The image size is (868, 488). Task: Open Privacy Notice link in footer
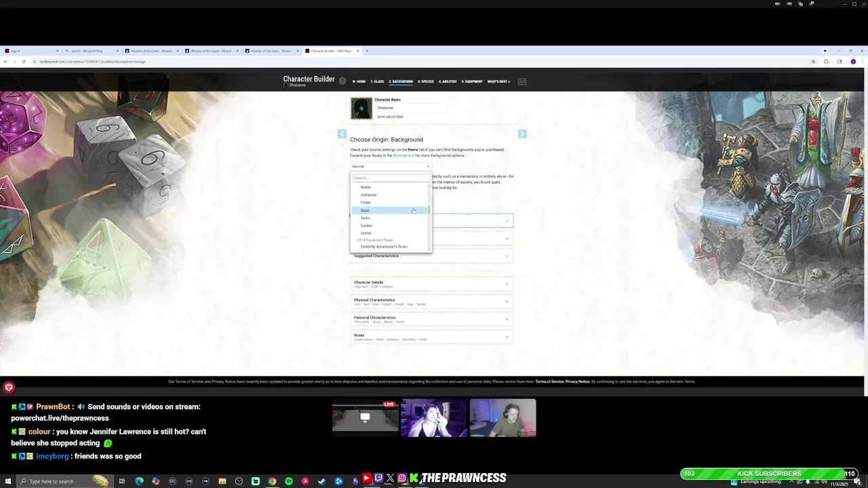pos(578,382)
